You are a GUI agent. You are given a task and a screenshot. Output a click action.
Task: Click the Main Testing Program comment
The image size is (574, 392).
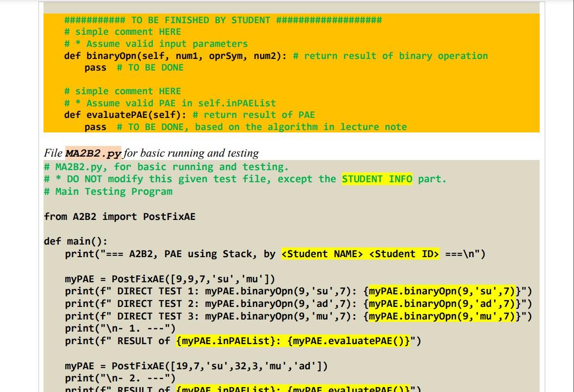point(107,191)
